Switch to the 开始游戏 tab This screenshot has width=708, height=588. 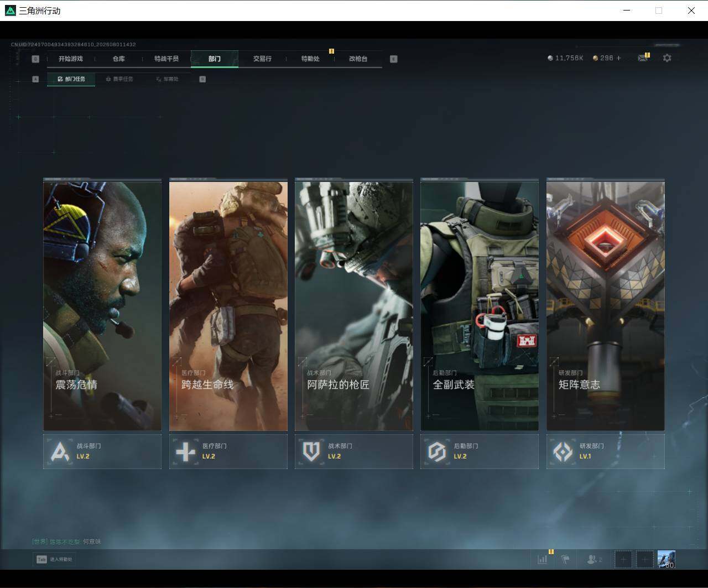coord(71,59)
